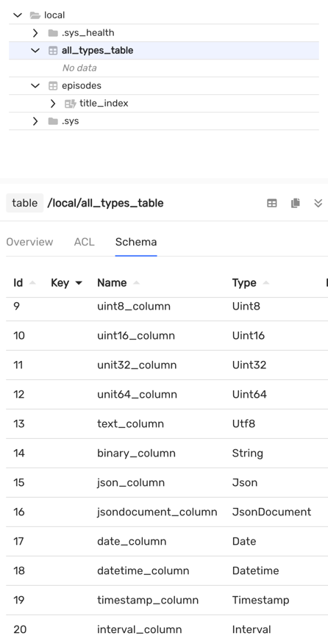
Task: Click the 'No data' text
Action: pyautogui.click(x=79, y=68)
